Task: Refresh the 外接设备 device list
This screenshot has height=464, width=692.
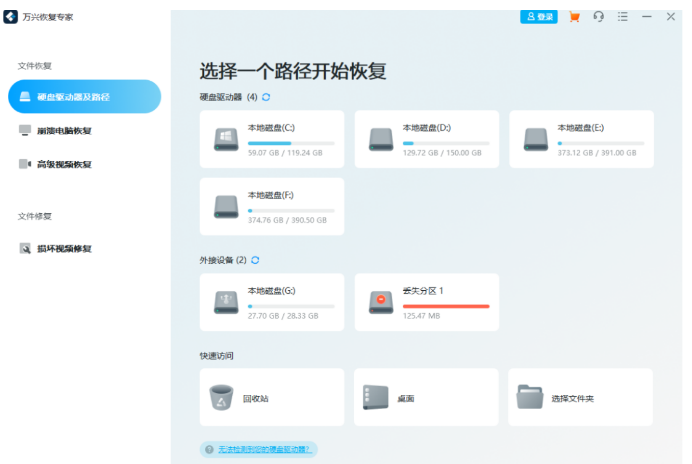Action: [255, 260]
